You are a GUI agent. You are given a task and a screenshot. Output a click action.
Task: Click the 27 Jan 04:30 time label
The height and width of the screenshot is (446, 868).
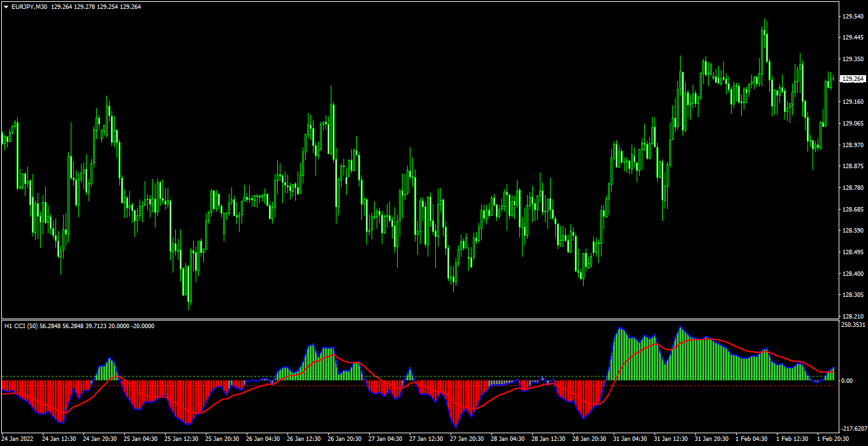(x=386, y=439)
